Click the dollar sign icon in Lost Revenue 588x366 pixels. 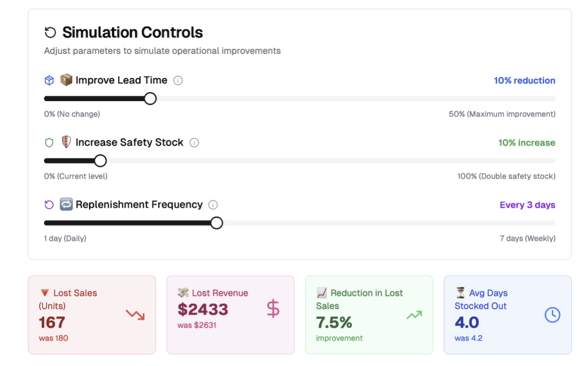[273, 309]
